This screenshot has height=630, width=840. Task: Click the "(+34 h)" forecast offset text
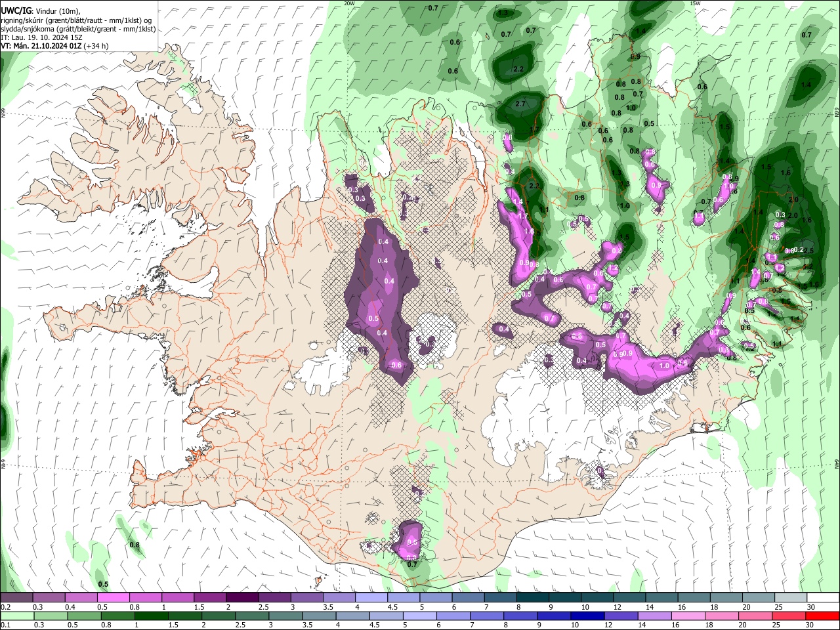(x=96, y=46)
